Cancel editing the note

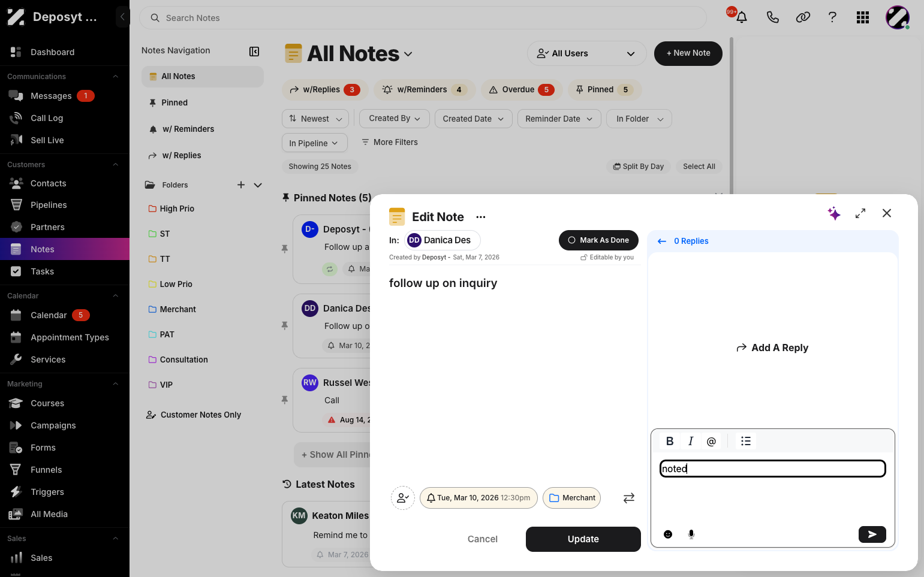pyautogui.click(x=483, y=539)
